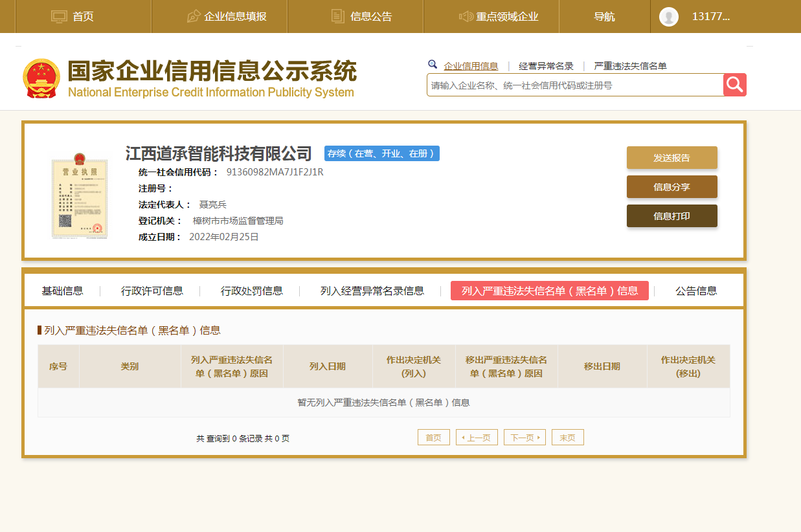Go to first page with 首页 pager button
801x532 pixels.
[x=434, y=438]
